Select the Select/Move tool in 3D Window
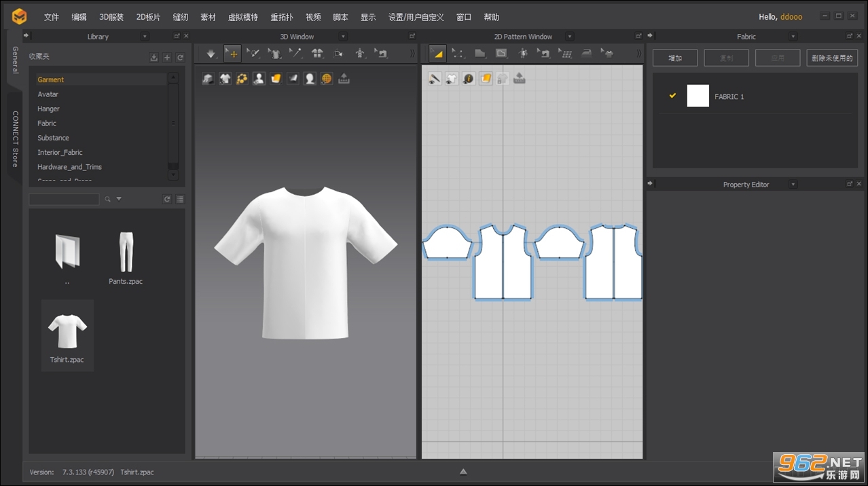 pyautogui.click(x=232, y=54)
